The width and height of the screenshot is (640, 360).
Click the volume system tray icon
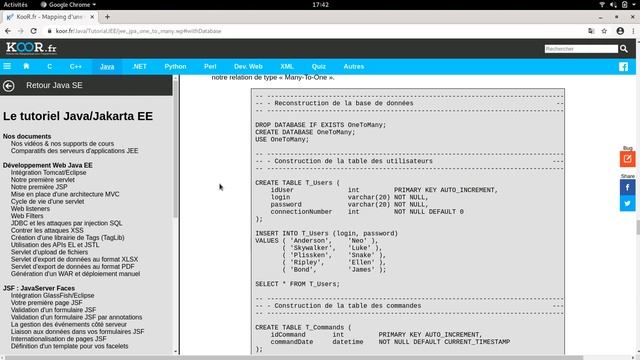pyautogui.click(x=613, y=4)
